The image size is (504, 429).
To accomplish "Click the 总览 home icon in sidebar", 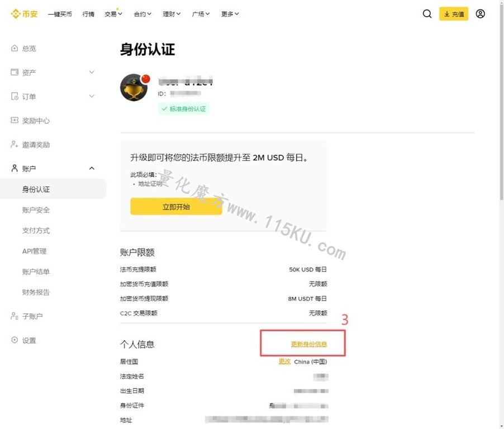I will 15,48.
